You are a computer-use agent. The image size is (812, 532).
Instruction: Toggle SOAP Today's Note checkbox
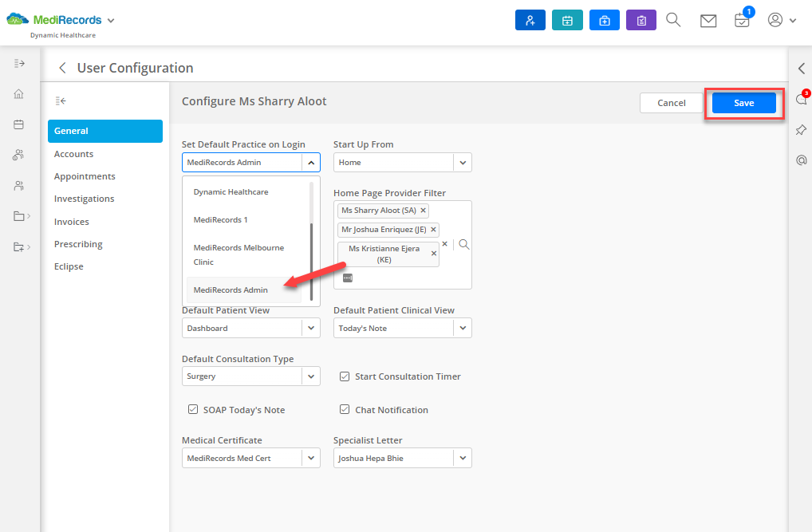[x=193, y=409]
